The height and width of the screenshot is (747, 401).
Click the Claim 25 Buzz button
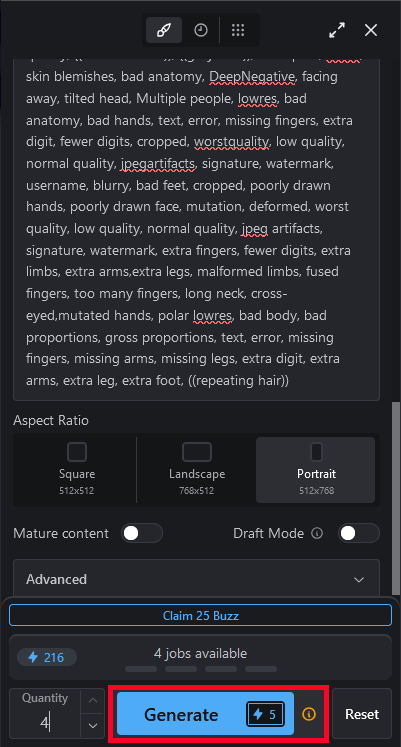point(200,616)
